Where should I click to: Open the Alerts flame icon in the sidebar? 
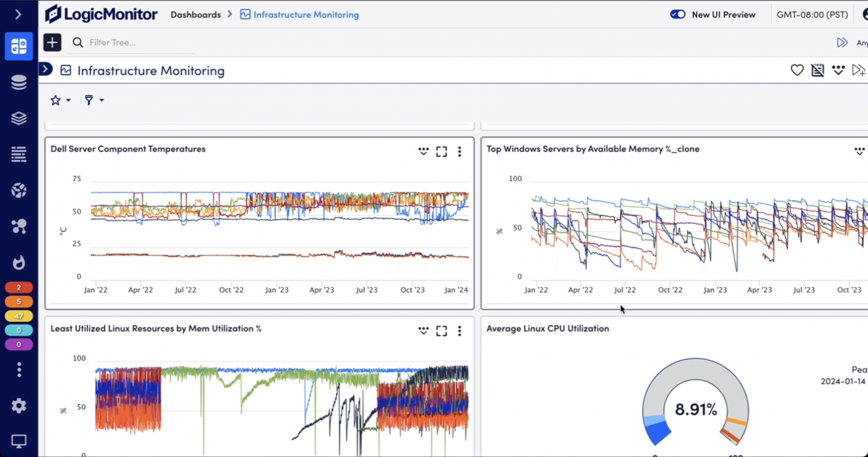pyautogui.click(x=19, y=262)
